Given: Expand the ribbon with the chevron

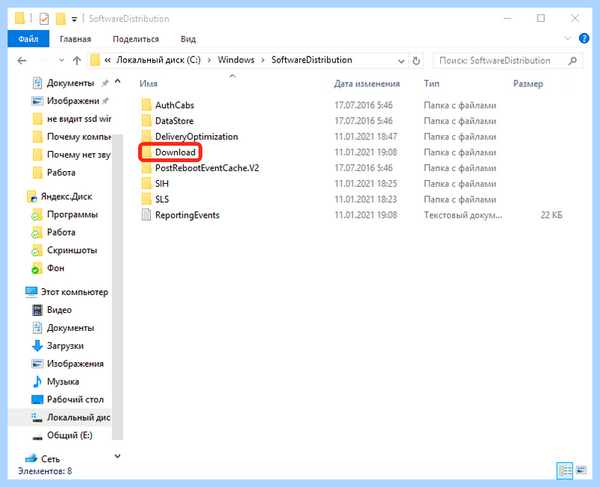Looking at the screenshot, I should click(568, 39).
